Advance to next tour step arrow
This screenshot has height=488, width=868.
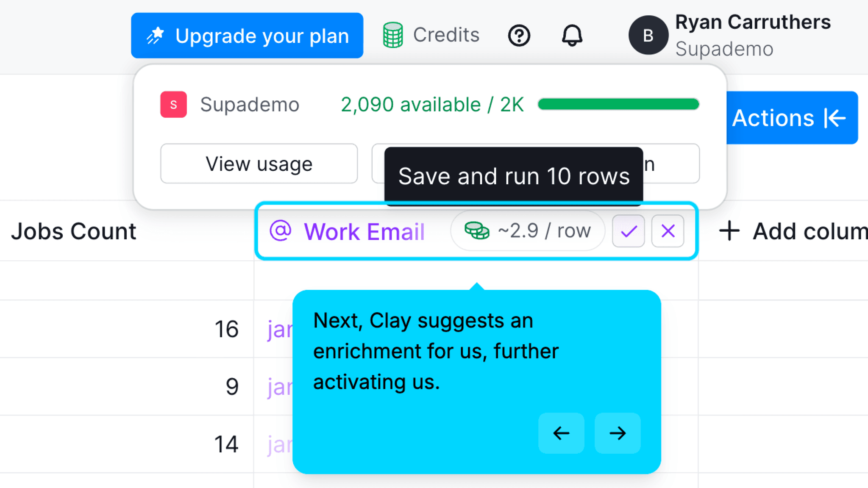point(617,433)
